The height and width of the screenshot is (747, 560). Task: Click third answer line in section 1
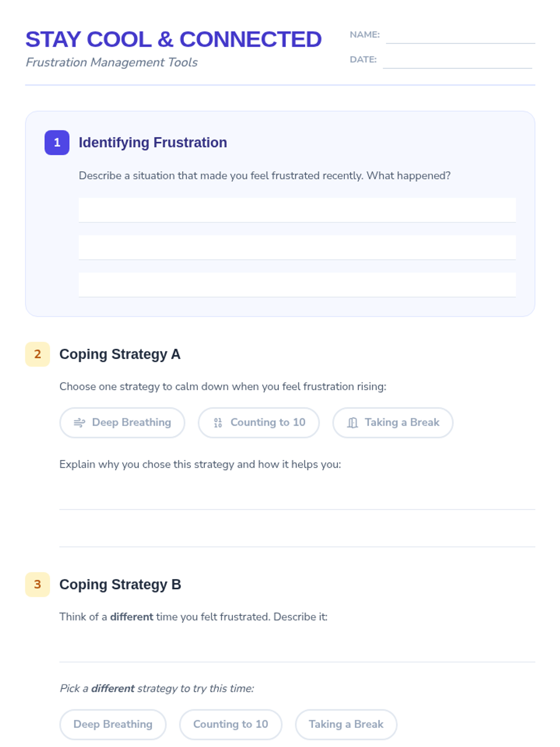coord(297,285)
